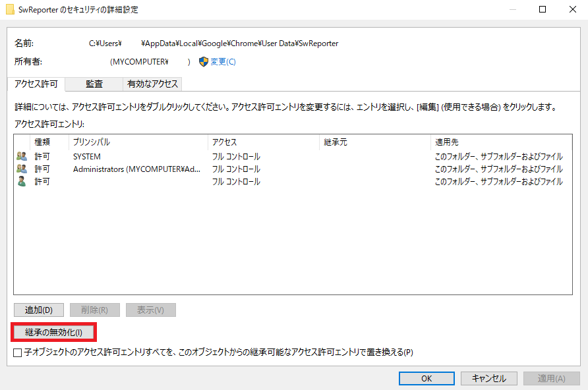
Task: Select the group icon in the SYSTEM row
Action: 22,156
